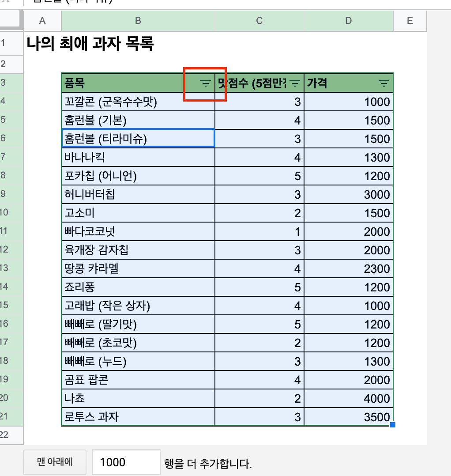Select row 1 header

tap(11, 43)
